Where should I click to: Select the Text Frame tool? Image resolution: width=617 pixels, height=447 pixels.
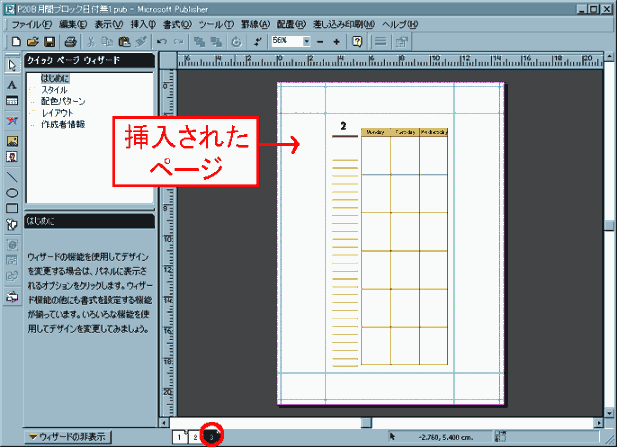(12, 86)
